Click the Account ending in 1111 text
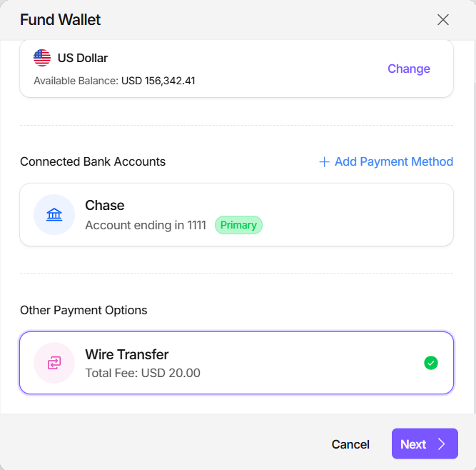Image resolution: width=476 pixels, height=470 pixels. point(146,225)
